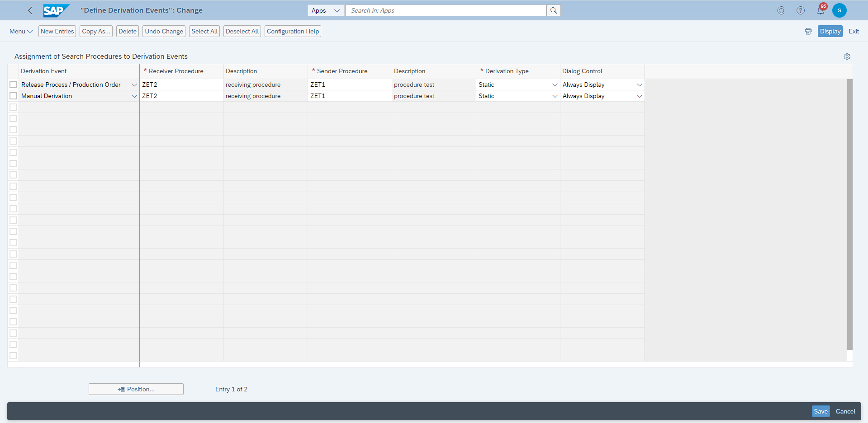Click Copy As... button
868x423 pixels.
tap(96, 31)
